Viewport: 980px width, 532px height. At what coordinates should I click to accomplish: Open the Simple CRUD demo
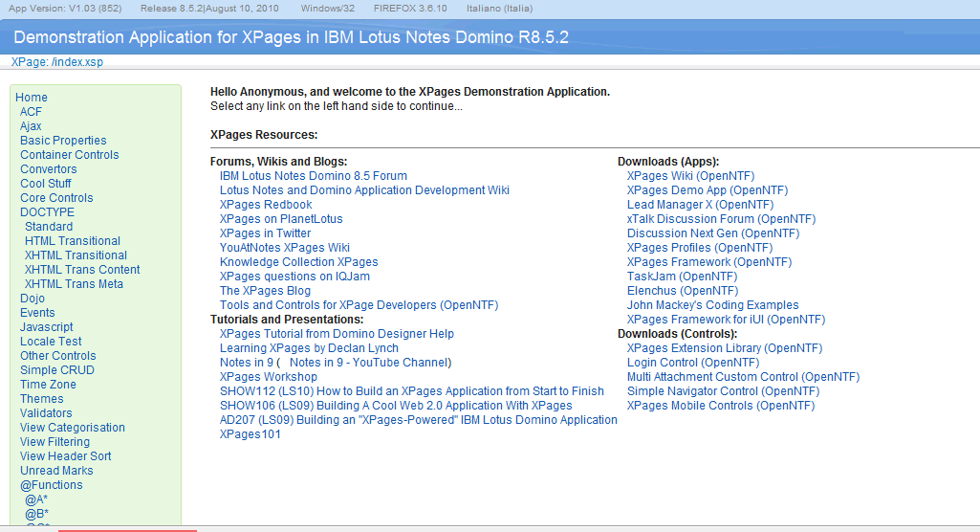56,370
